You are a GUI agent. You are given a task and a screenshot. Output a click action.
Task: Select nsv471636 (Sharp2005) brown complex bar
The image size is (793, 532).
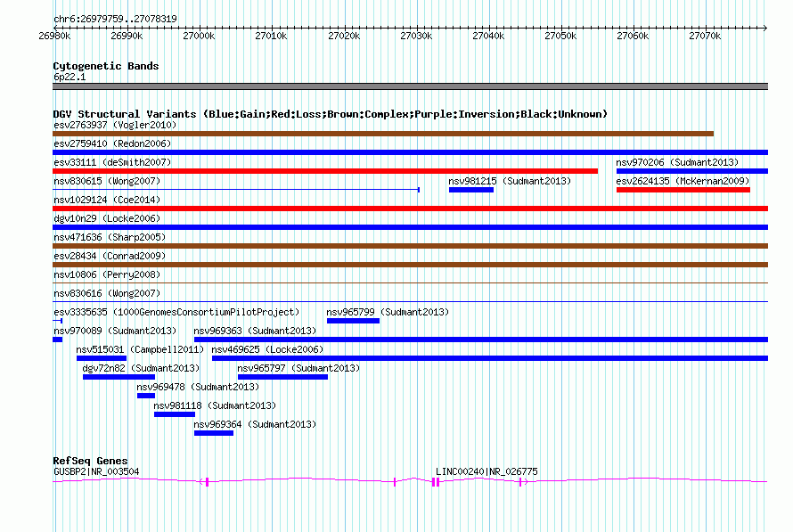click(x=410, y=246)
